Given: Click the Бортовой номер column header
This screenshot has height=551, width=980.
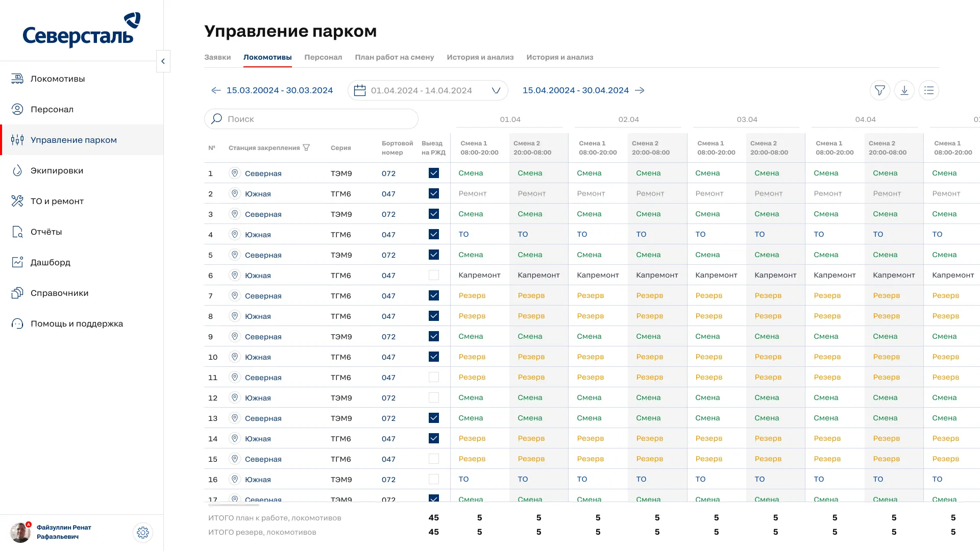Looking at the screenshot, I should (397, 148).
